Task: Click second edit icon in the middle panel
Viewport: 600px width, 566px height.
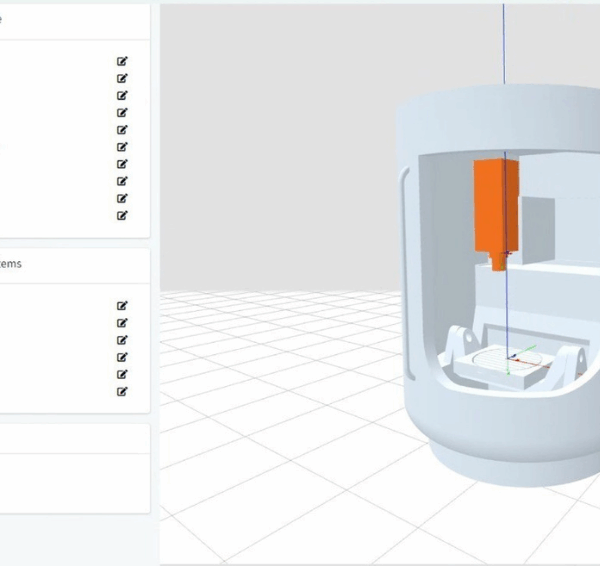Action: [122, 323]
